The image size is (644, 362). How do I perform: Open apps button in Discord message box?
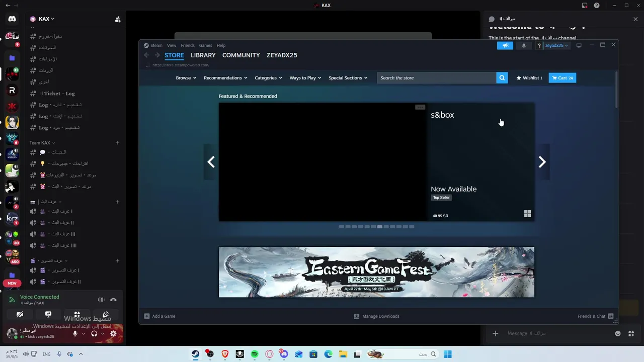pos(631,333)
